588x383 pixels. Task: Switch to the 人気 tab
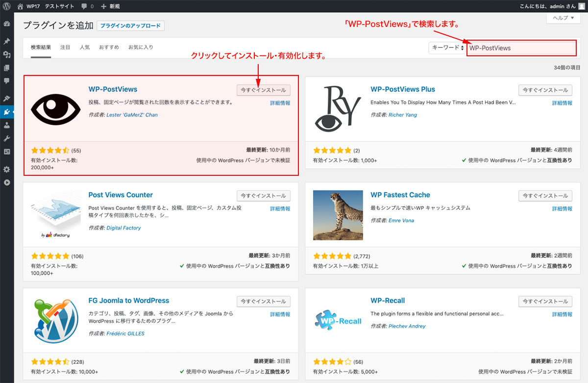pyautogui.click(x=85, y=48)
